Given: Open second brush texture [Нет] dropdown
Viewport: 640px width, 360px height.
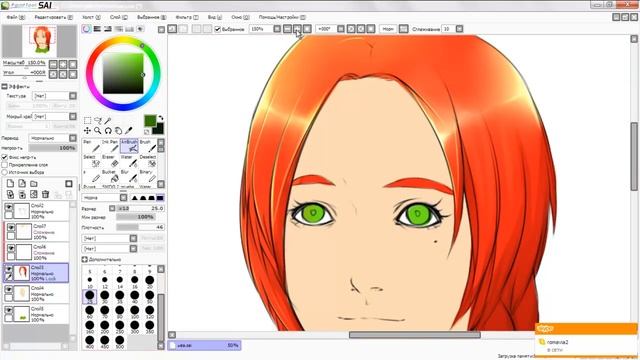Looking at the screenshot, I should point(133,249).
